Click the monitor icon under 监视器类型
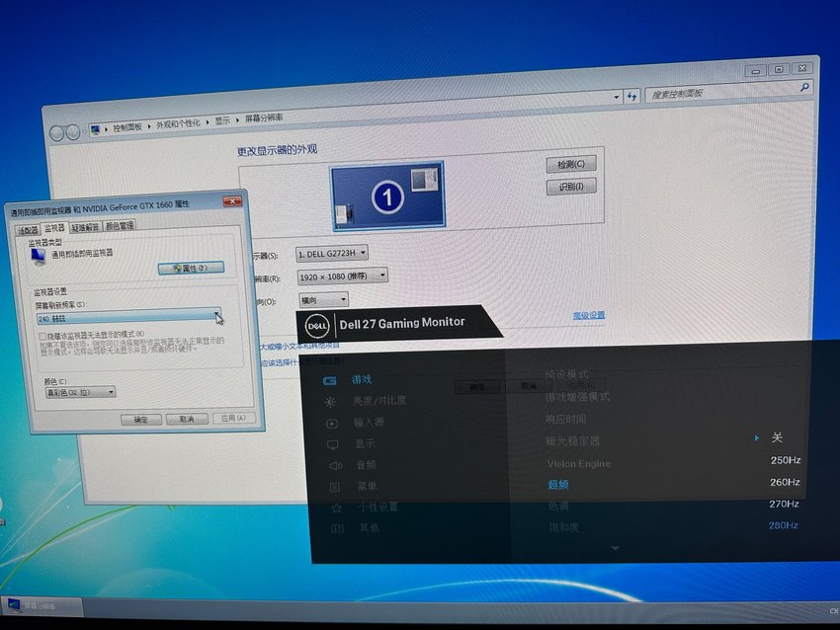 click(x=39, y=256)
